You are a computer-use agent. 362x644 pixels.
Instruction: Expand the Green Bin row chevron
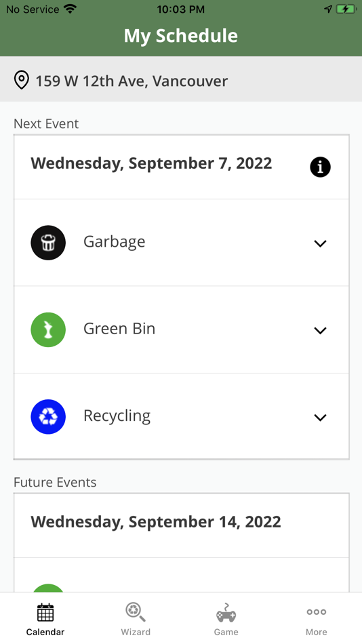pos(320,331)
